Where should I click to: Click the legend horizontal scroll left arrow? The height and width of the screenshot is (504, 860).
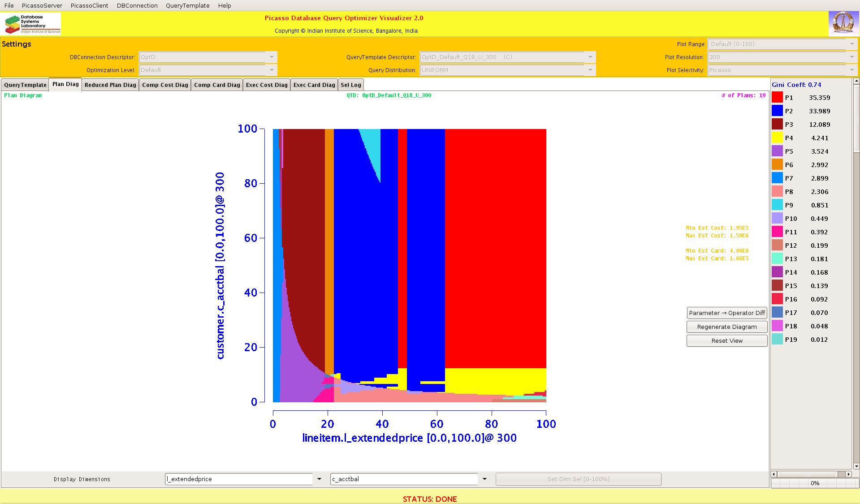click(x=774, y=474)
